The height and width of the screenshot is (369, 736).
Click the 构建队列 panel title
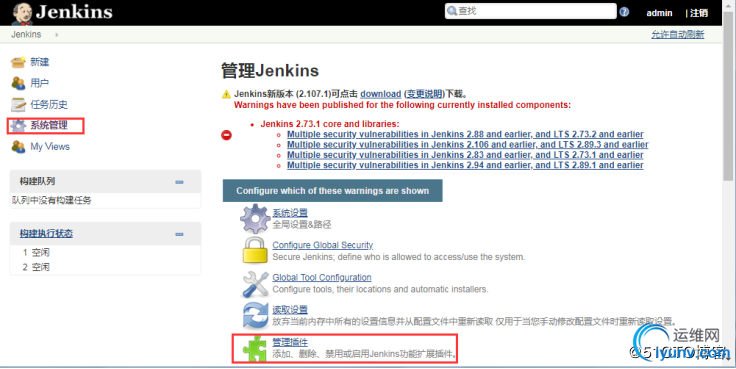tap(37, 181)
